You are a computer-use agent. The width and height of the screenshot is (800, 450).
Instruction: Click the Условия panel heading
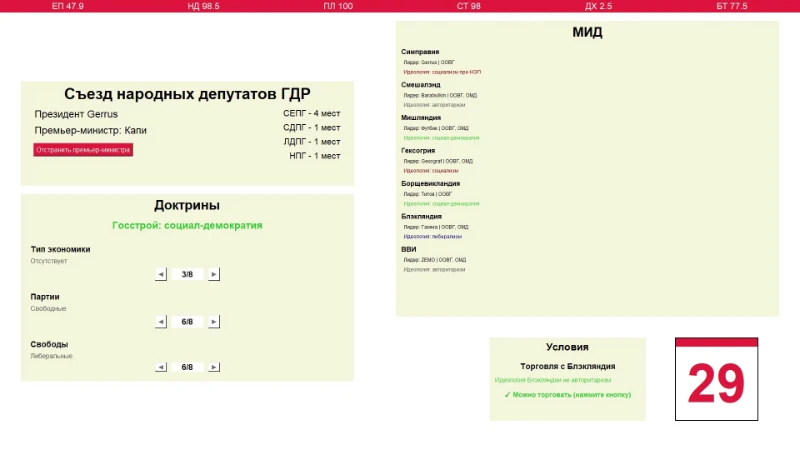click(x=567, y=347)
